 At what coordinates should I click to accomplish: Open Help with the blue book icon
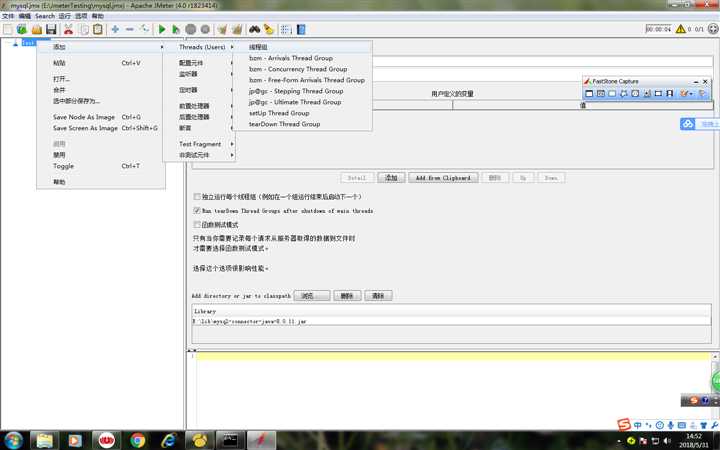[301, 29]
